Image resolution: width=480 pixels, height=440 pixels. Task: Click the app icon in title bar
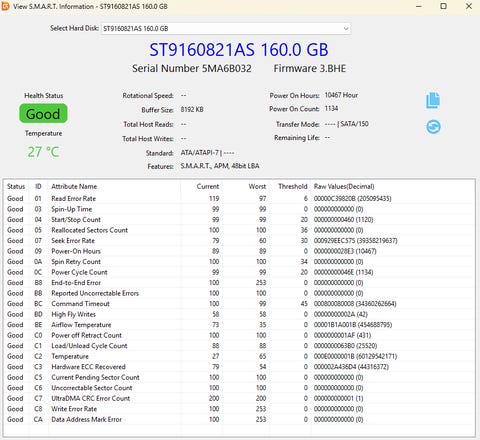coord(5,6)
